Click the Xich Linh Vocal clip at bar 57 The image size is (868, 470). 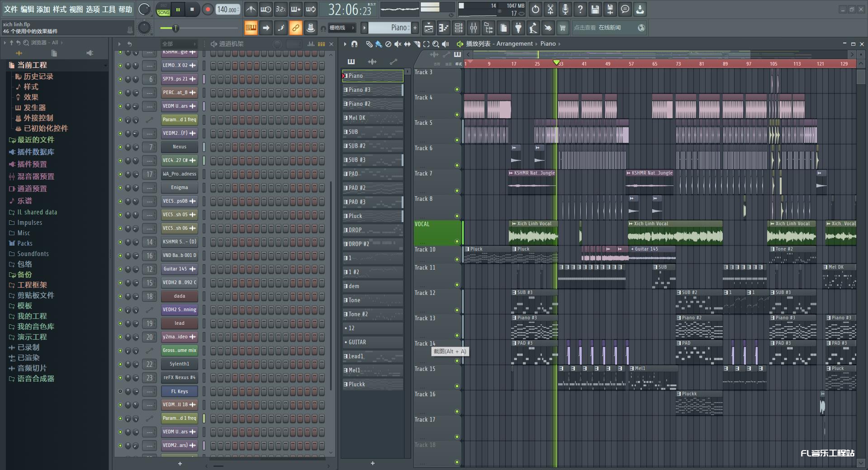click(675, 233)
